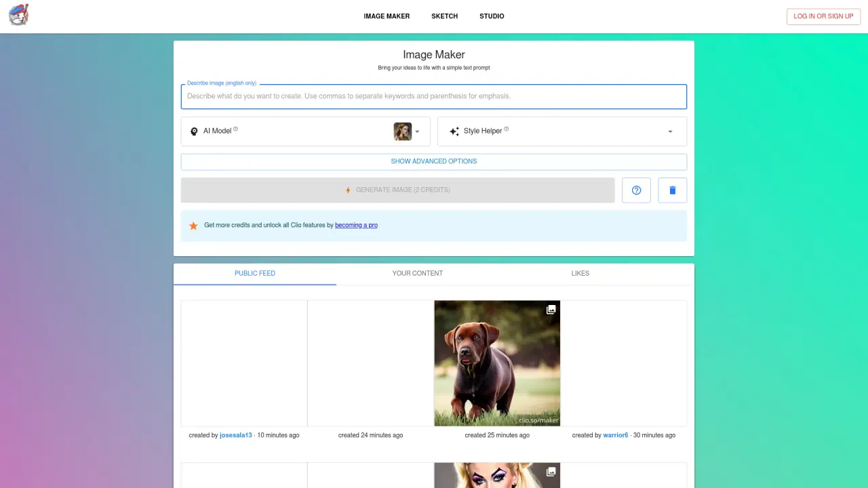Open the help tooltip next to Style Helper

click(507, 129)
